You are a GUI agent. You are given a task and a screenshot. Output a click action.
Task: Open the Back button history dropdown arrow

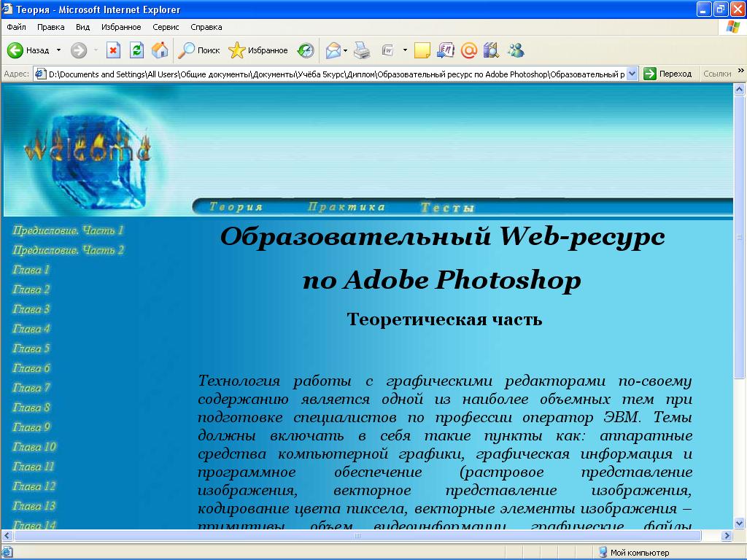(x=58, y=50)
